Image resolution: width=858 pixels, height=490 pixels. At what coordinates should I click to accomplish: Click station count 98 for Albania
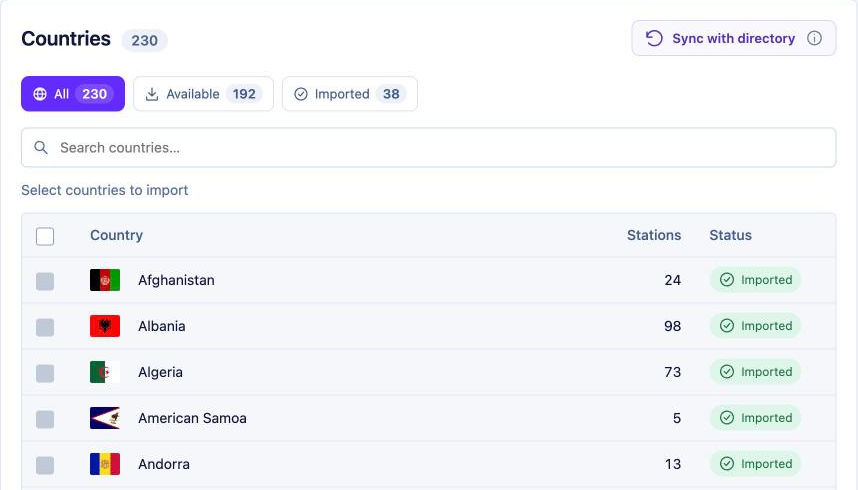673,326
